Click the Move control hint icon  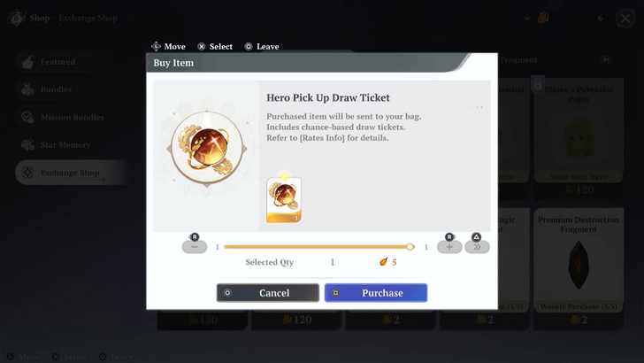coord(157,46)
